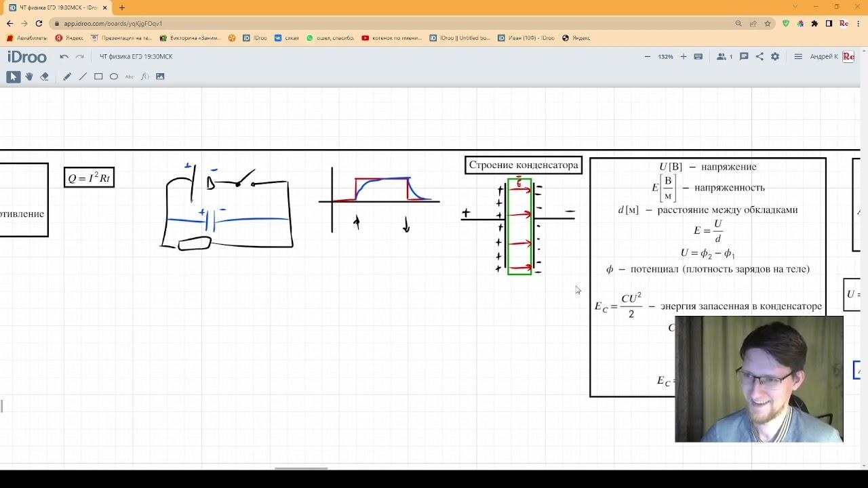Viewport: 868px width, 488px height.
Task: Open the green shield extension
Action: (786, 23)
